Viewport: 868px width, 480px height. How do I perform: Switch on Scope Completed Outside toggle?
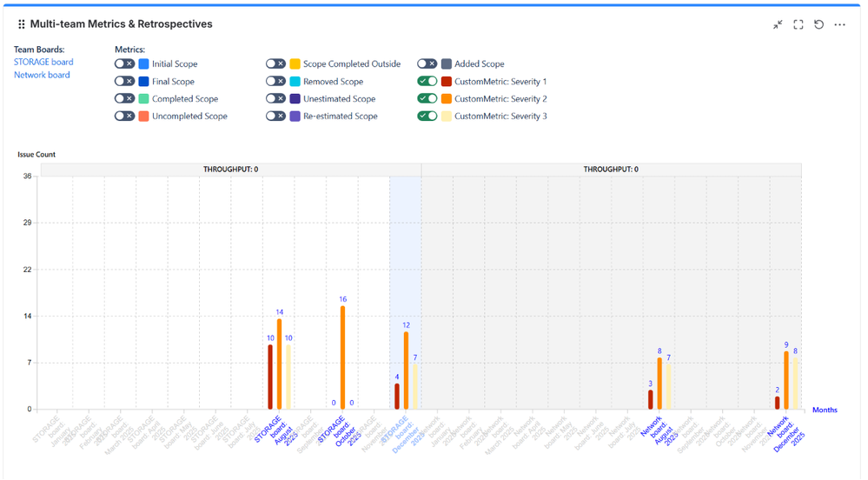tap(275, 63)
